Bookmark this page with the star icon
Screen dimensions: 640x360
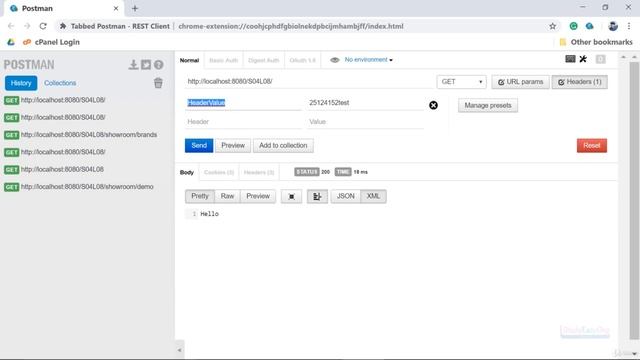[552, 26]
